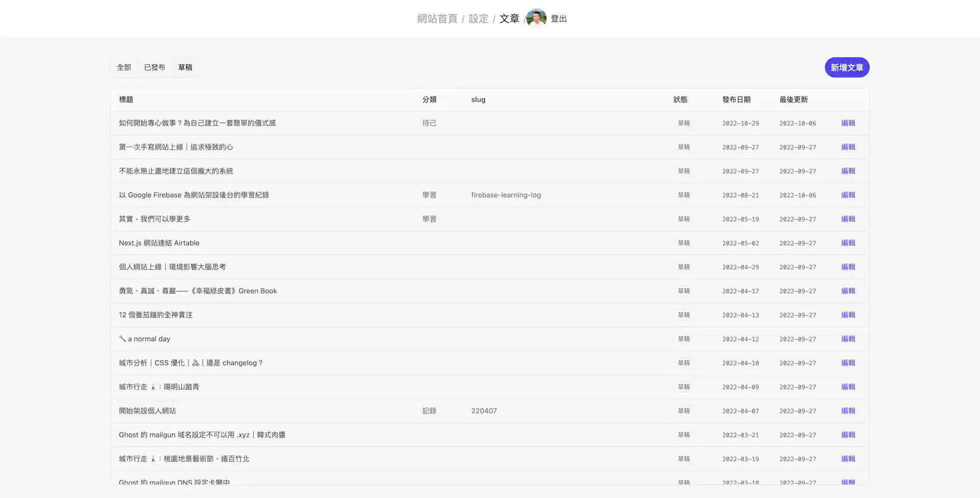Click the 記錄 category cell
Screen dimensions: 980x498
(x=429, y=411)
